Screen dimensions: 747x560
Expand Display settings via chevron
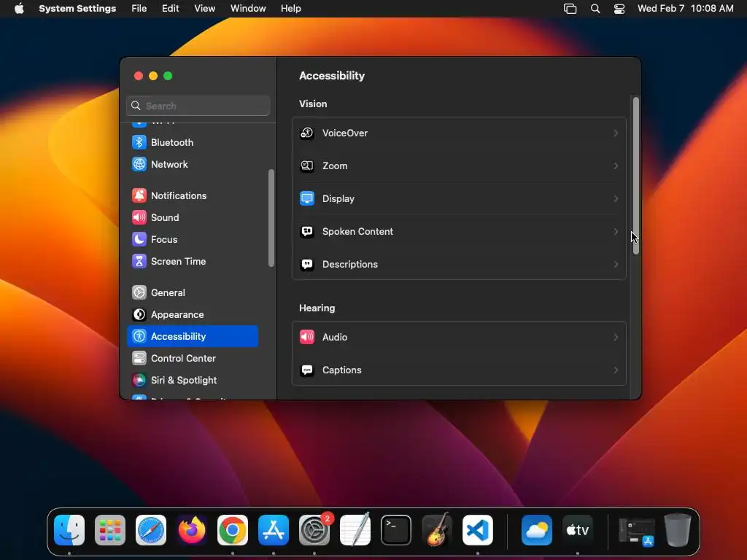616,198
